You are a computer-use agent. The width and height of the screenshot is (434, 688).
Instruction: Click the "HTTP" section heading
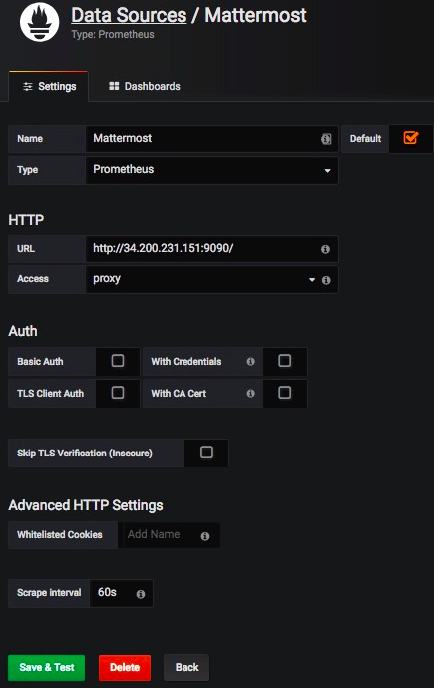(26, 220)
